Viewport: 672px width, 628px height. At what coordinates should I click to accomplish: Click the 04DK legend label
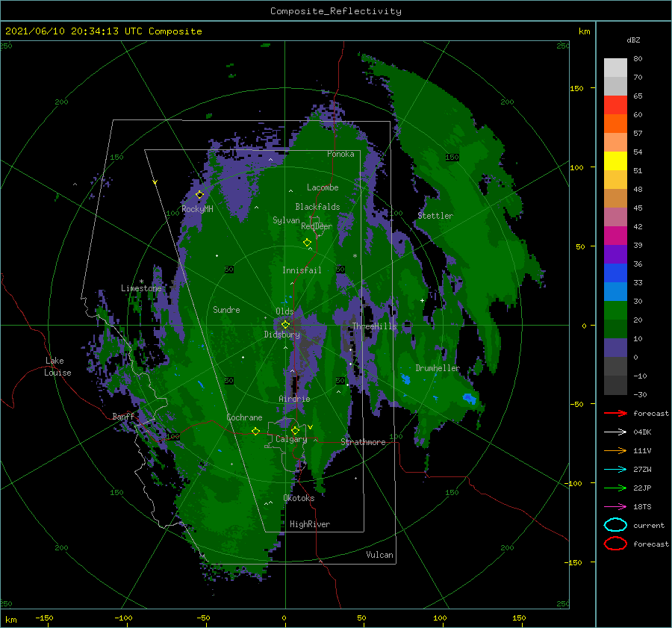click(642, 432)
